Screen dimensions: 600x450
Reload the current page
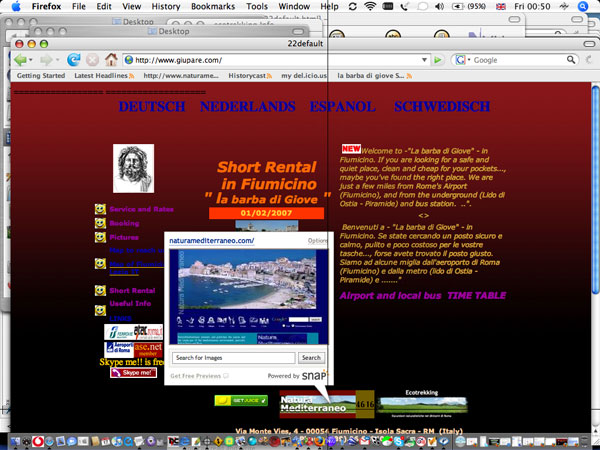(73, 60)
